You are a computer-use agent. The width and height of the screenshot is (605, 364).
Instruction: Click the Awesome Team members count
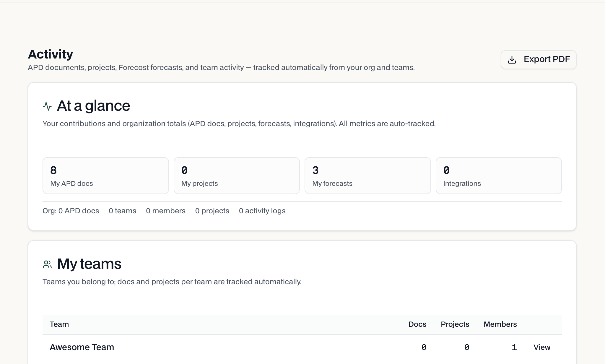tap(514, 347)
